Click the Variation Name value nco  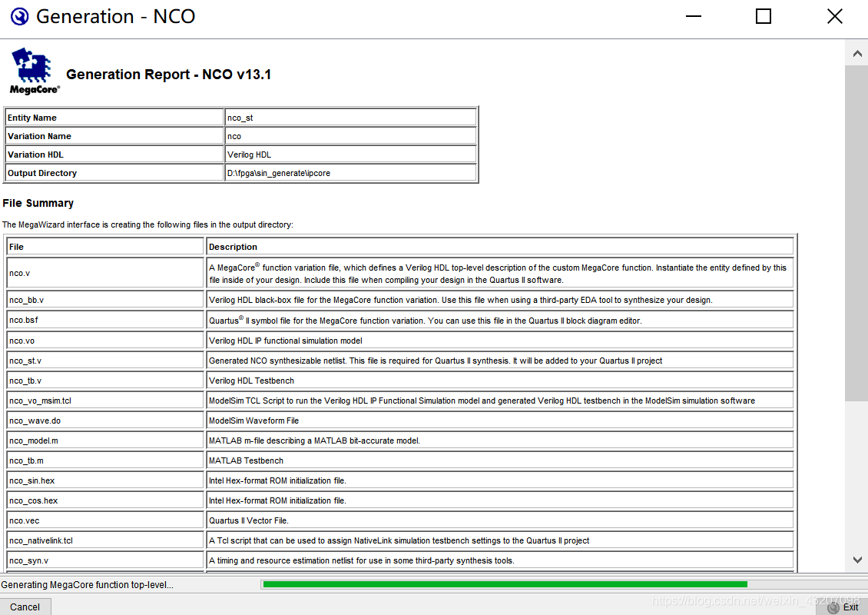[234, 136]
